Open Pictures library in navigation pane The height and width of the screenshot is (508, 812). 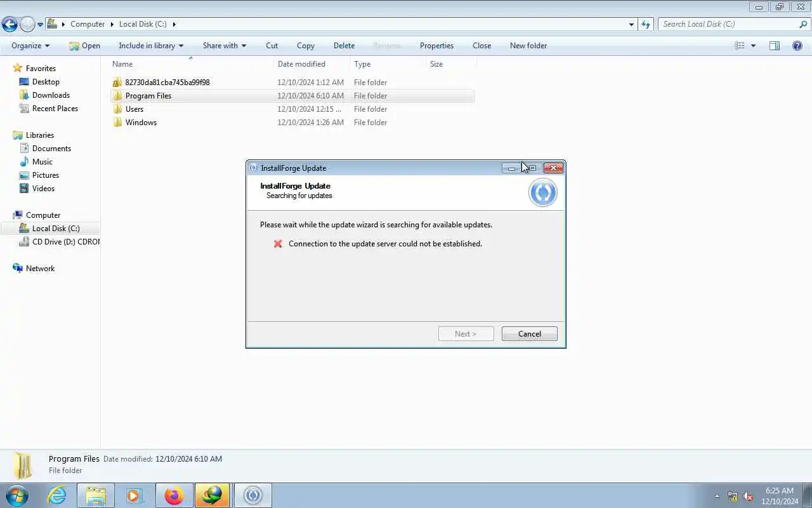46,175
